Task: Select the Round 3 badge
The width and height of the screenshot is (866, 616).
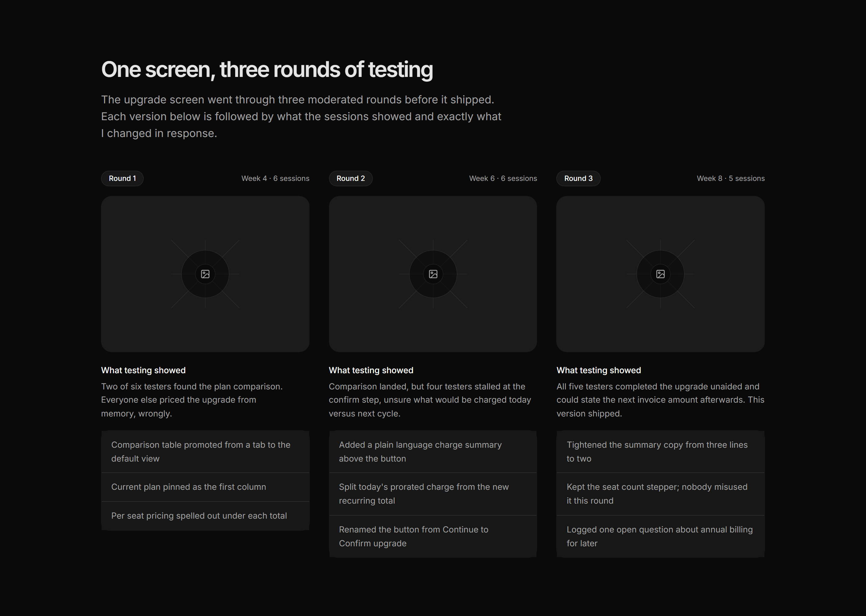Action: [578, 178]
